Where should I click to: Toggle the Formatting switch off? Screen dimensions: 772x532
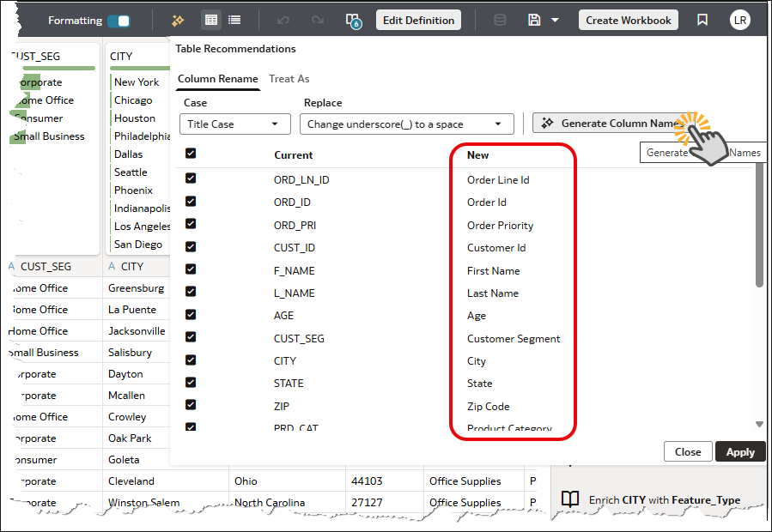point(119,19)
